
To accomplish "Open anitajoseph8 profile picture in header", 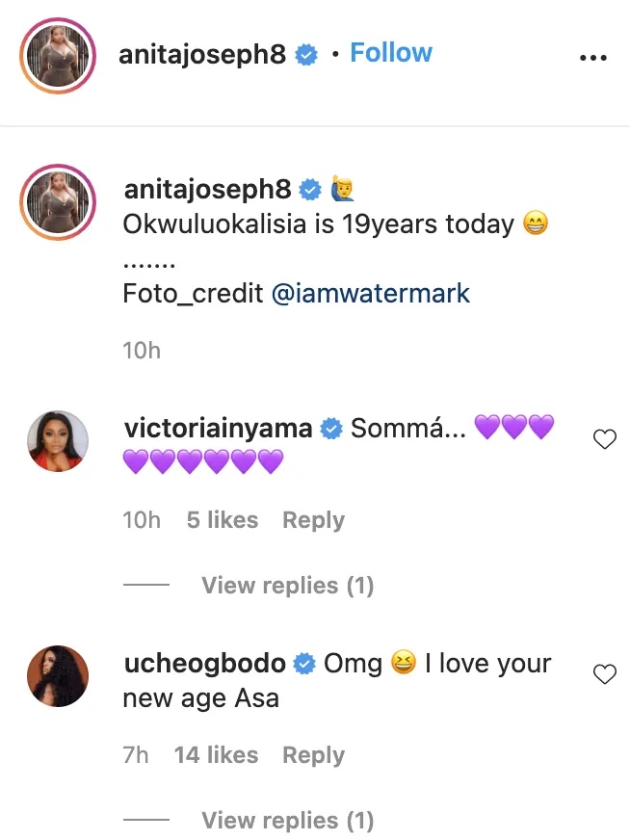I will tap(58, 56).
